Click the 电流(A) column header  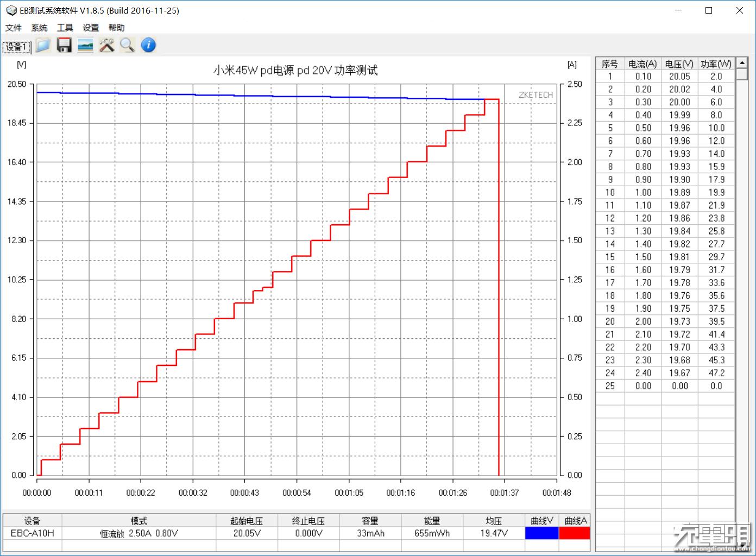pos(642,64)
